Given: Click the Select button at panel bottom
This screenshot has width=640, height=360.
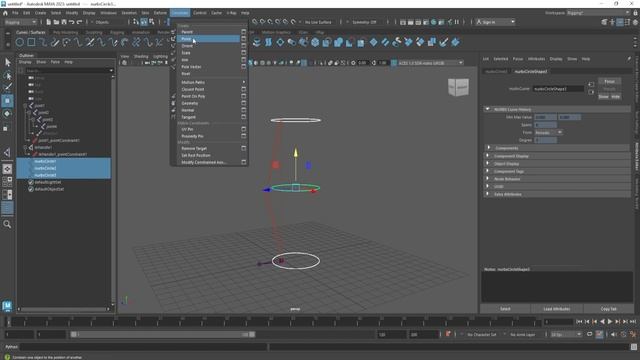Looking at the screenshot, I should [x=505, y=309].
